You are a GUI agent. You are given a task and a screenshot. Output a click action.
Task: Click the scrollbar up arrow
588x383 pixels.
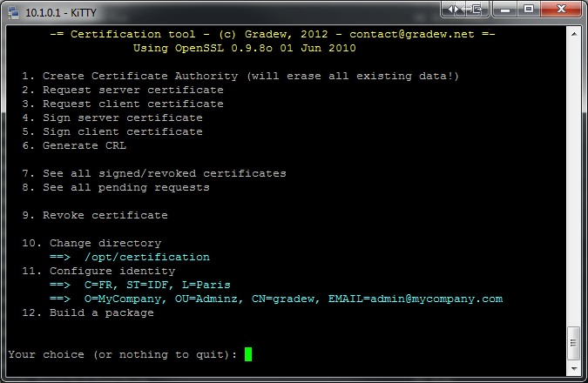tap(574, 34)
